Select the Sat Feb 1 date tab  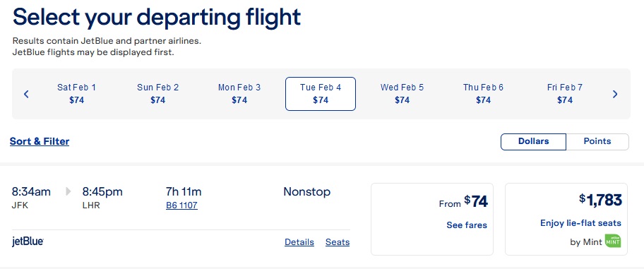(76, 94)
